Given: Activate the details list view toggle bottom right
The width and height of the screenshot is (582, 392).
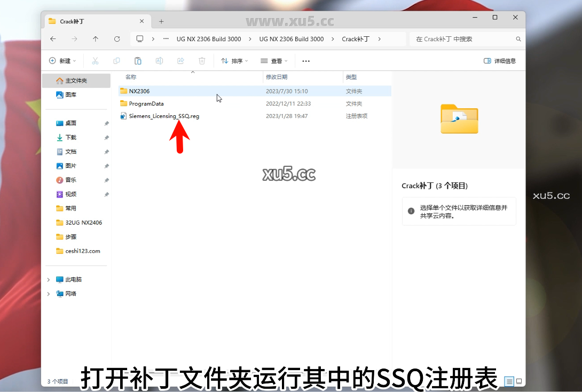Looking at the screenshot, I should (x=509, y=382).
